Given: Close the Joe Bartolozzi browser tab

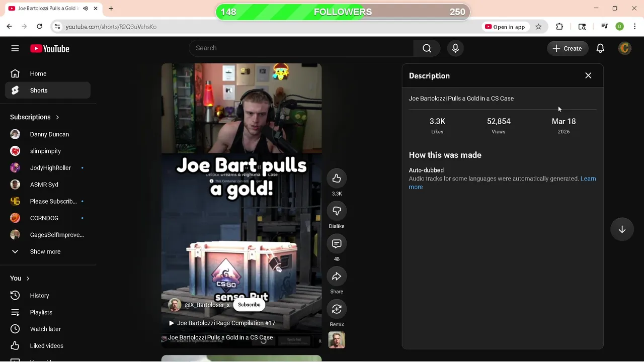Looking at the screenshot, I should [96, 9].
